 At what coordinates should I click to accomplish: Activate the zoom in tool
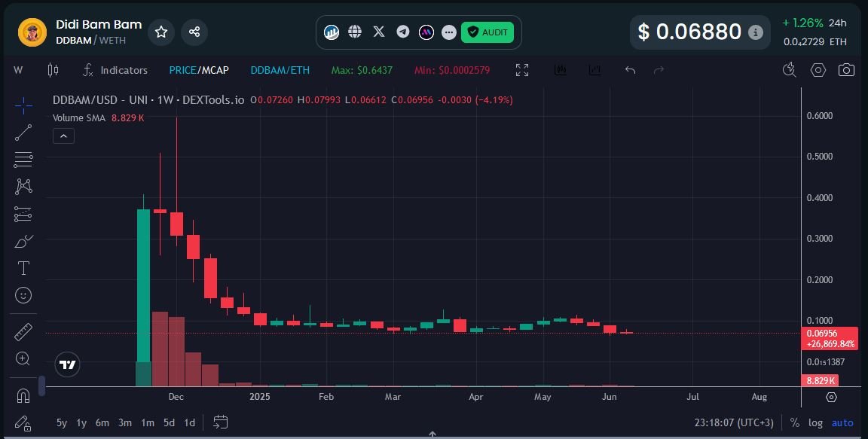23,359
